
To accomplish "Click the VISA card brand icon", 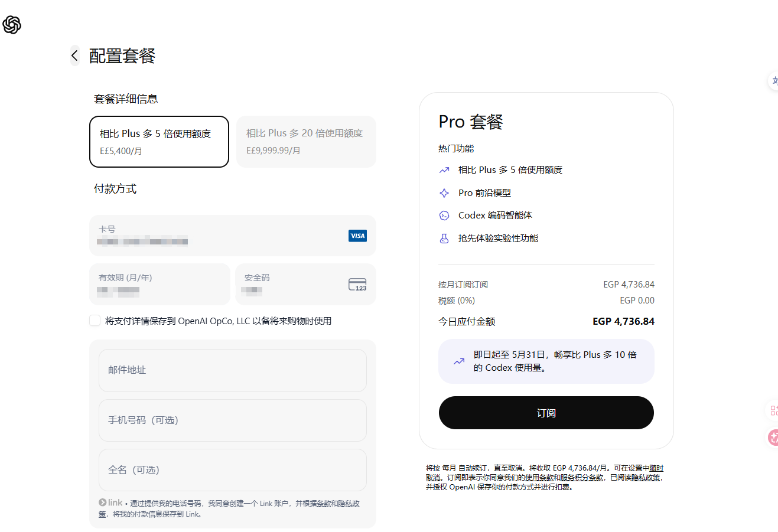I will [357, 236].
